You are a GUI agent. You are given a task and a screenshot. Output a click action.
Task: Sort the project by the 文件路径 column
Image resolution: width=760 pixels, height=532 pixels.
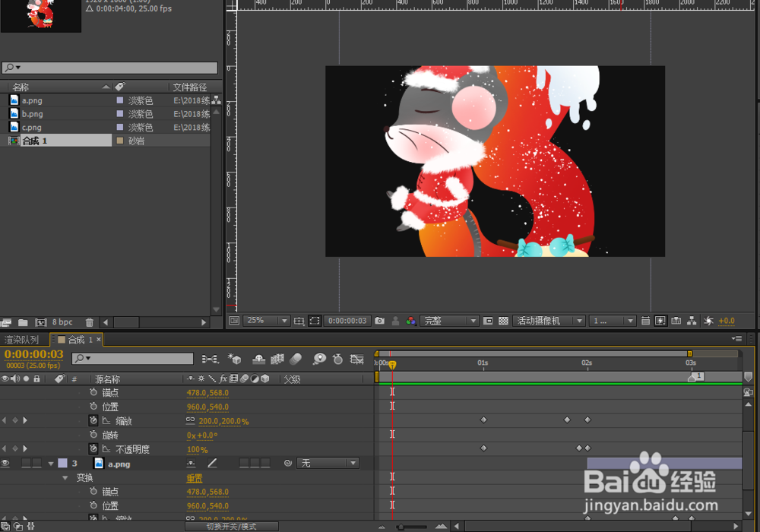pyautogui.click(x=189, y=87)
